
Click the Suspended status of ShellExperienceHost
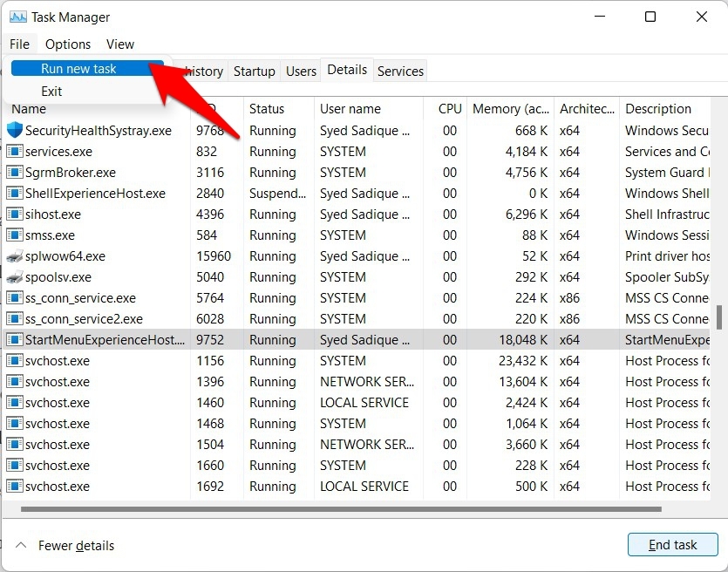pyautogui.click(x=277, y=194)
